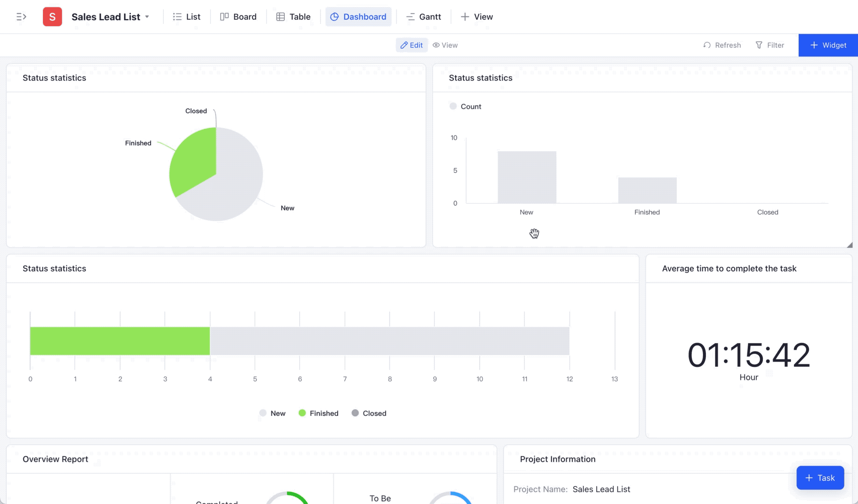Screen dimensions: 858x504
Task: Click the List view list icon
Action: [177, 17]
